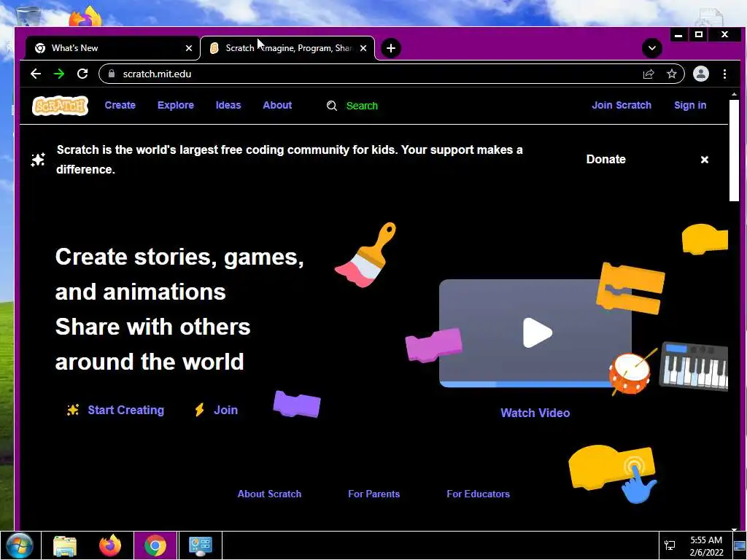
Task: Go back in browser history
Action: [x=36, y=74]
